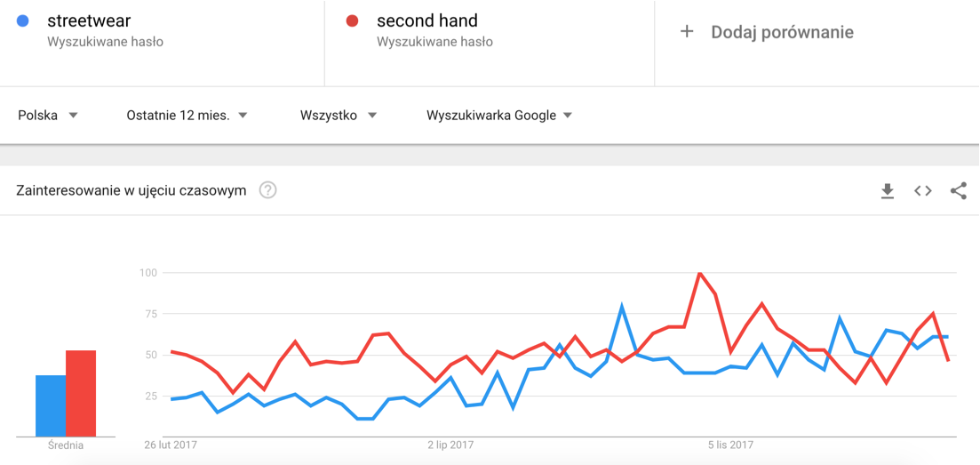Click the 2 lip 2017 date label
Image resolution: width=980 pixels, height=465 pixels.
pyautogui.click(x=450, y=445)
